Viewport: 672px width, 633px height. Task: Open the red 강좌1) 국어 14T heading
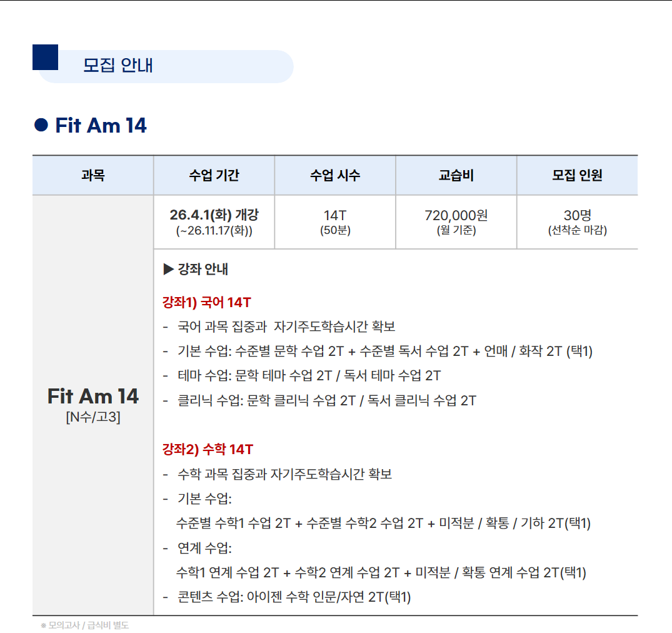click(207, 303)
